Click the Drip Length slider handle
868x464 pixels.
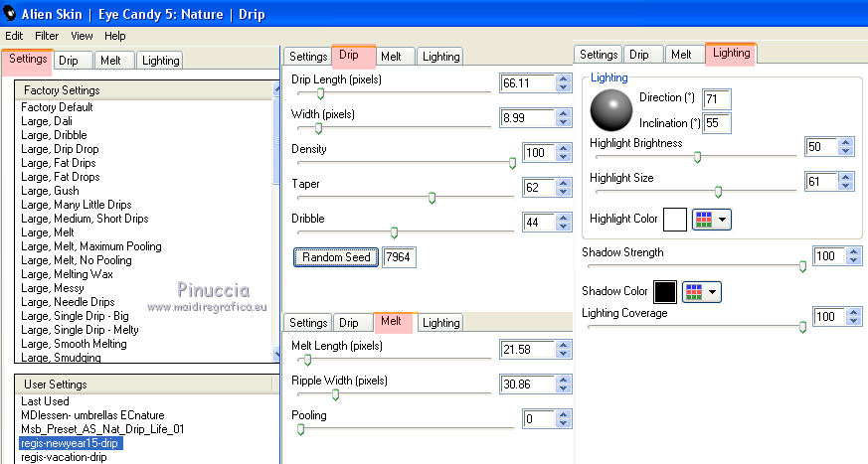point(320,94)
